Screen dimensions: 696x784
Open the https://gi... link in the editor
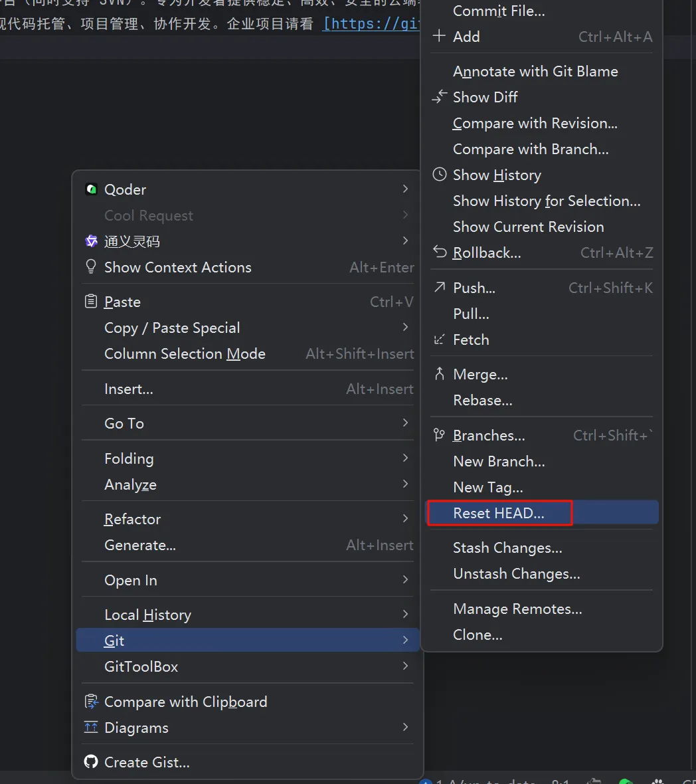tap(372, 24)
